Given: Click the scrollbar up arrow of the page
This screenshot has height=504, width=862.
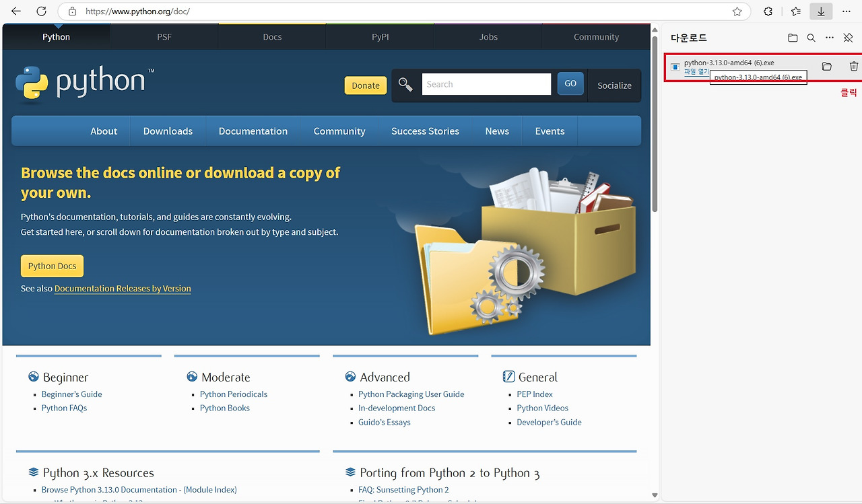Looking at the screenshot, I should click(x=655, y=30).
